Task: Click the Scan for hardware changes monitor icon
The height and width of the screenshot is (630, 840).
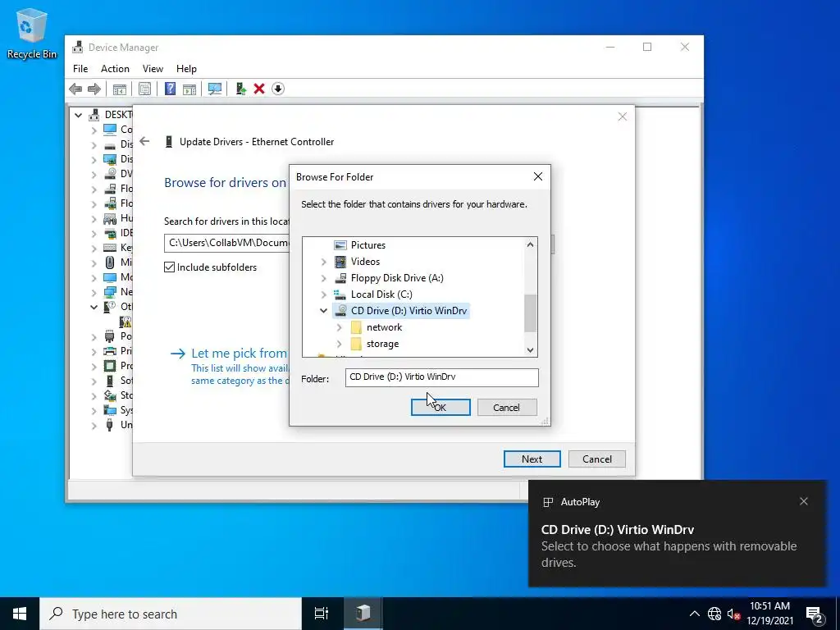Action: [x=215, y=89]
